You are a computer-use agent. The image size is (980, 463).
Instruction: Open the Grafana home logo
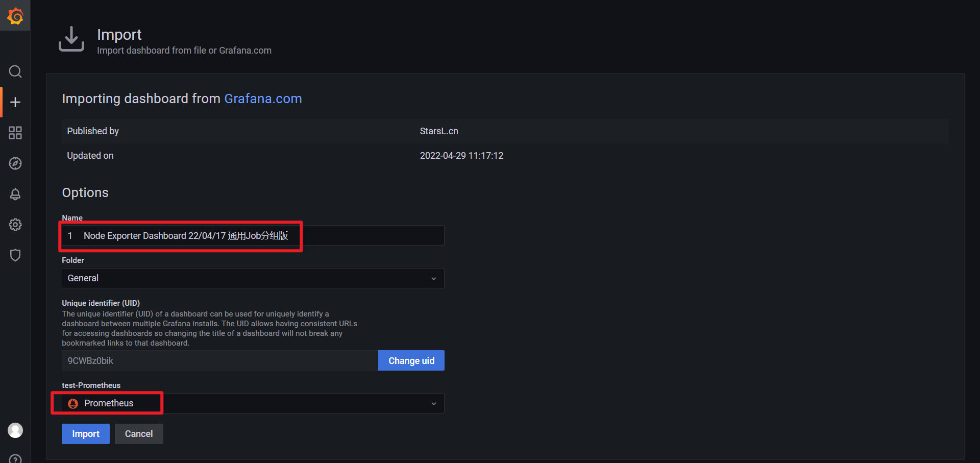click(15, 16)
